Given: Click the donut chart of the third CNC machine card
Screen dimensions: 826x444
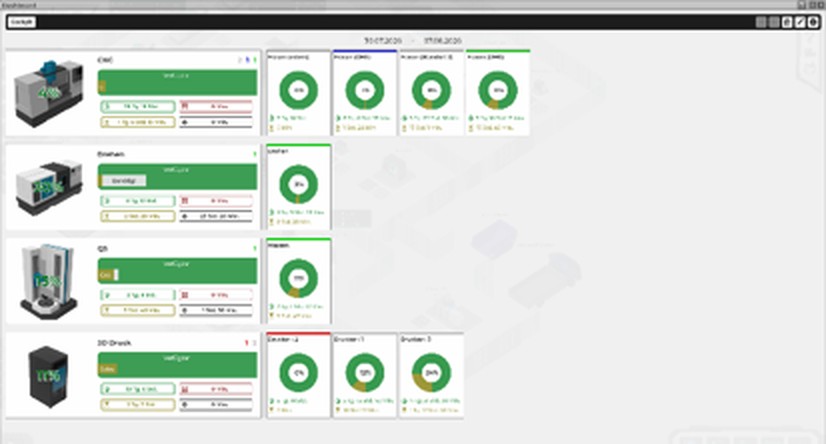Looking at the screenshot, I should (x=431, y=90).
